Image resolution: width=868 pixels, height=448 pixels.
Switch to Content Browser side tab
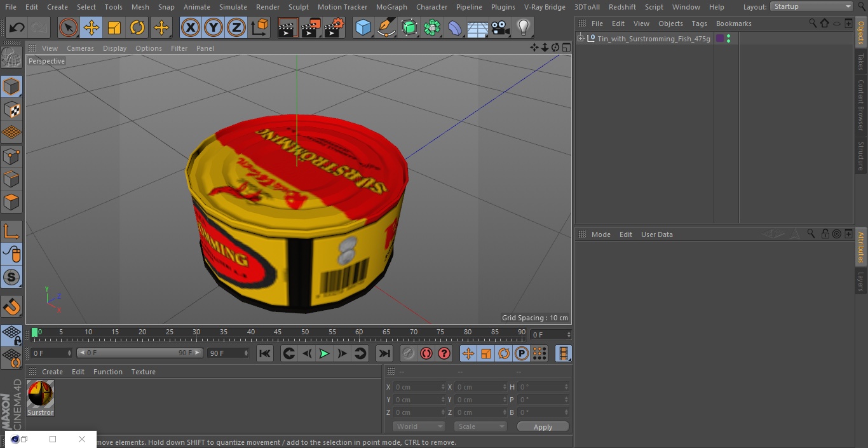(861, 105)
